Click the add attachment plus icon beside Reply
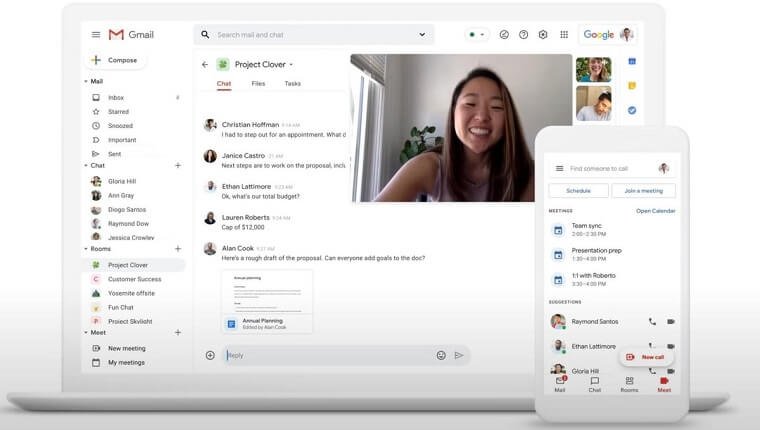Viewport: 760px width, 430px height. pos(210,355)
